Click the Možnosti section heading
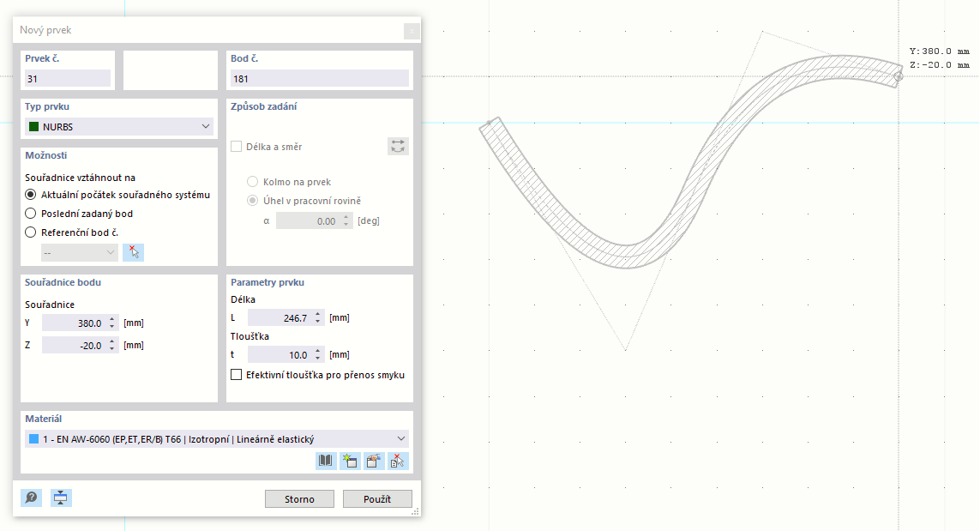This screenshot has height=531, width=980. tap(45, 155)
